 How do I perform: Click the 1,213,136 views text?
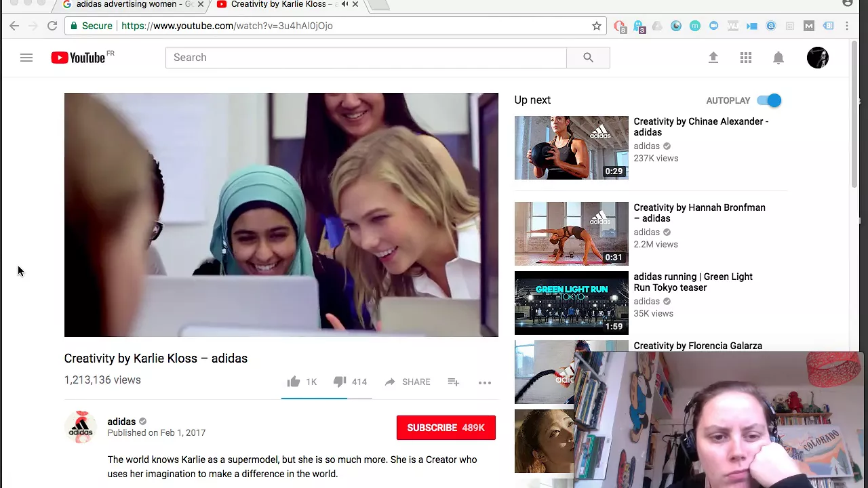pos(102,380)
